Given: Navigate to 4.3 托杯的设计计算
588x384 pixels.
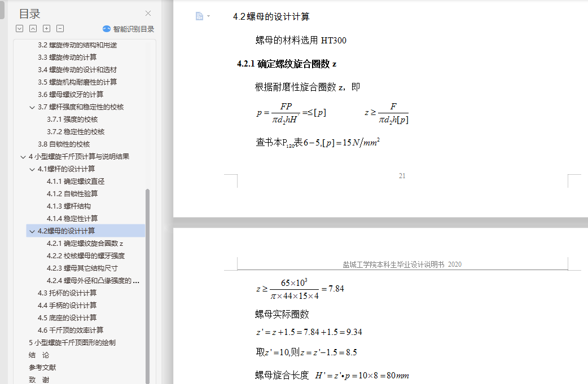Looking at the screenshot, I should coord(67,293).
